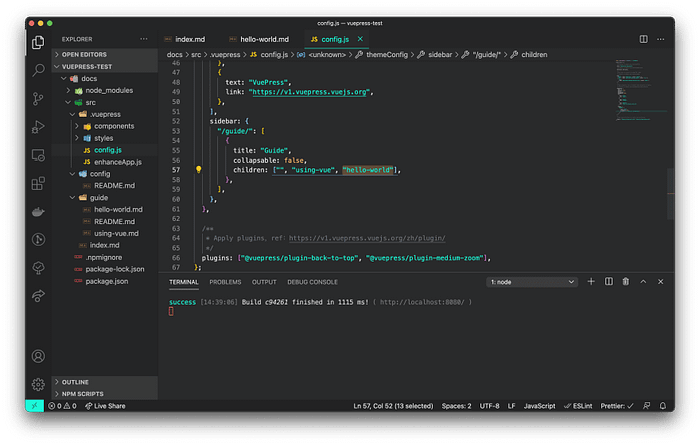
Task: Collapse the VUEPRESS-TEST section
Action: [x=104, y=67]
